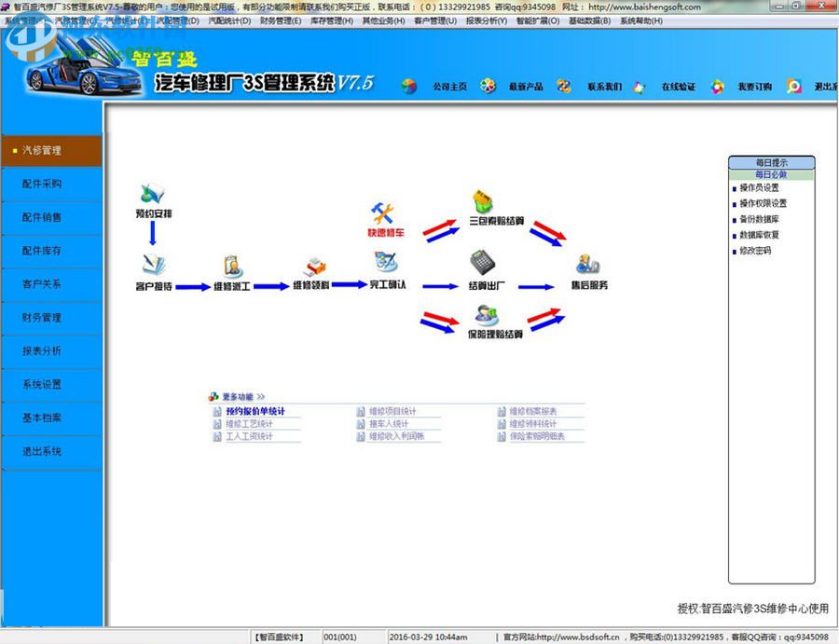Image resolution: width=839 pixels, height=644 pixels.
Task: Open the 最新产品 link
Action: tap(526, 87)
